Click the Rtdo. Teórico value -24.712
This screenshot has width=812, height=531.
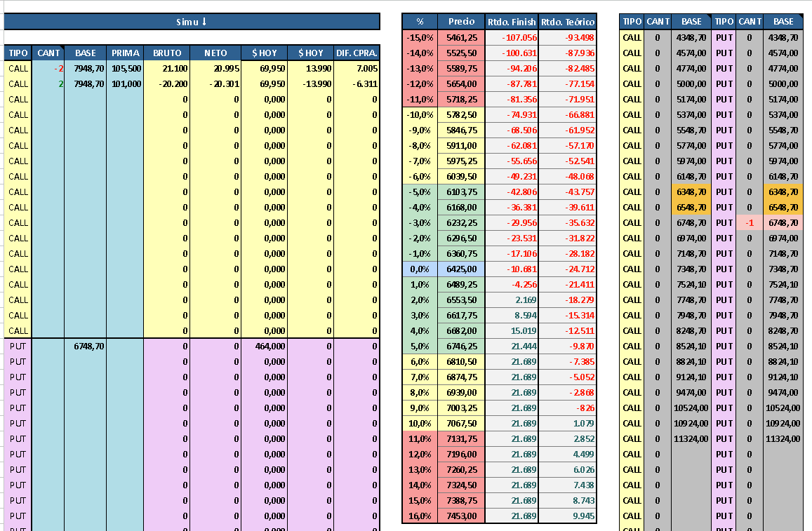(568, 269)
